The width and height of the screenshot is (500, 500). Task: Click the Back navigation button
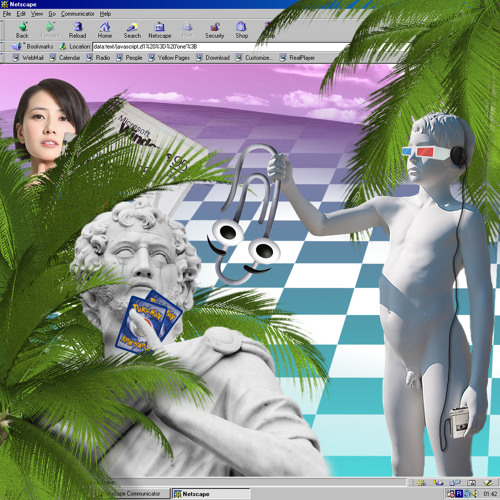click(x=22, y=30)
